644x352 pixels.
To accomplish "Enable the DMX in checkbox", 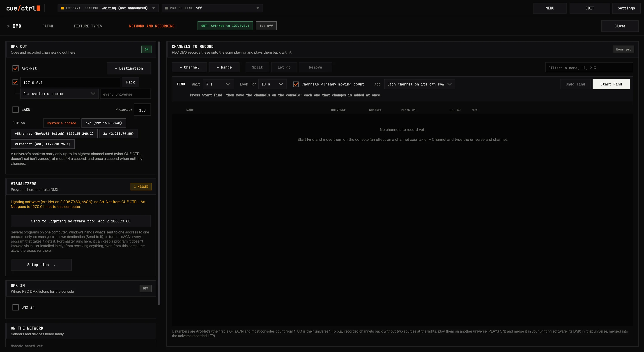I will (16, 307).
